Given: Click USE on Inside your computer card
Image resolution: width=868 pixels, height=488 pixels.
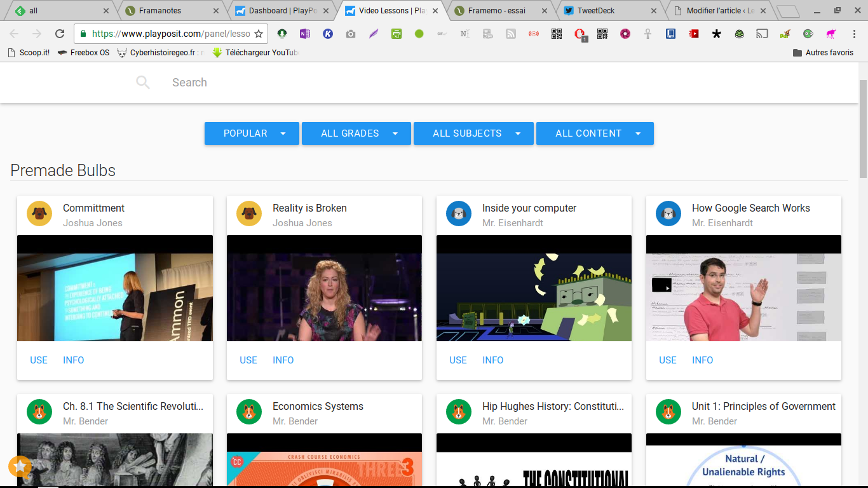Looking at the screenshot, I should 458,360.
